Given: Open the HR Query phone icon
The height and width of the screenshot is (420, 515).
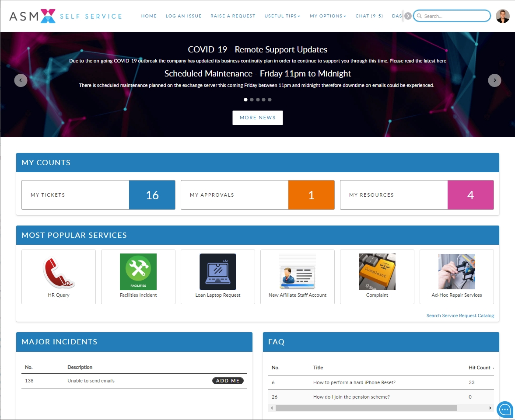Looking at the screenshot, I should 59,272.
